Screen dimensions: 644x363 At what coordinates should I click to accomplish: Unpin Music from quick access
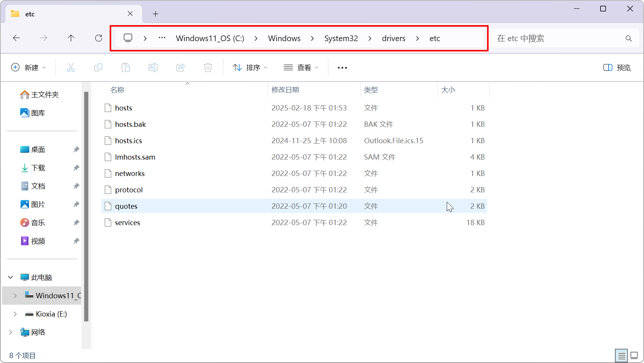click(76, 223)
